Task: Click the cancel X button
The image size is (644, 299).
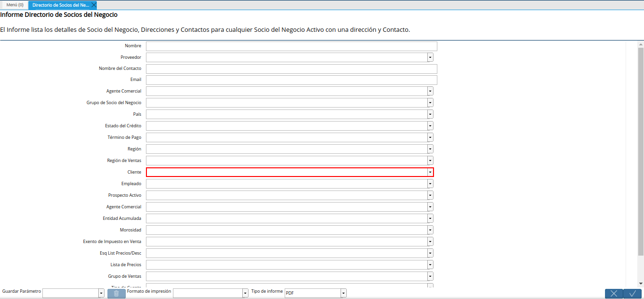Action: (x=614, y=293)
